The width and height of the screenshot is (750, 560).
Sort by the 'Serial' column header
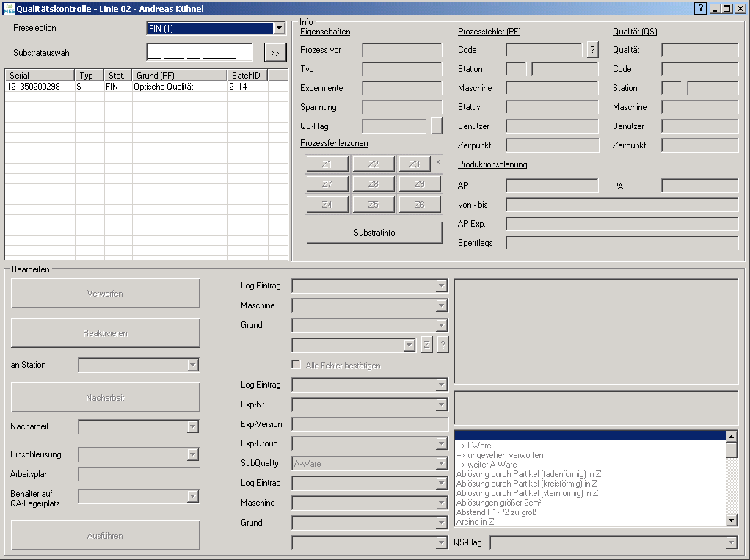40,76
